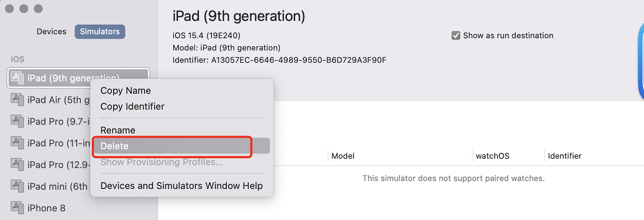Select the Simulators tab

100,32
